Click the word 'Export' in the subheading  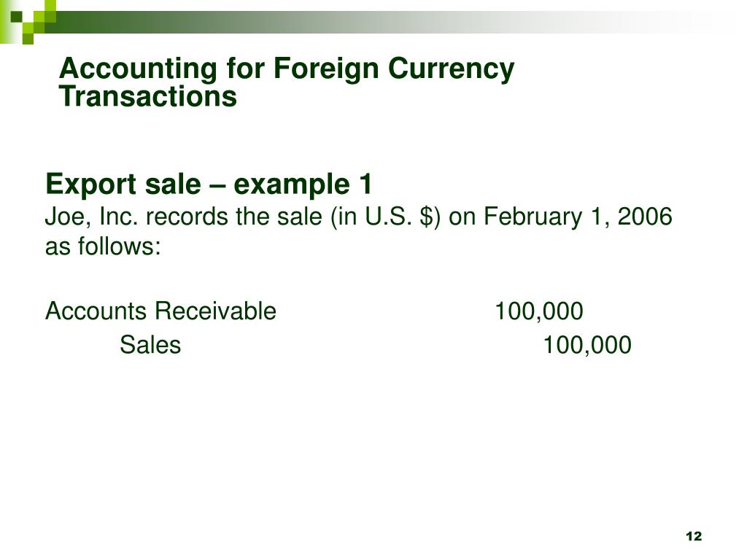tap(91, 184)
